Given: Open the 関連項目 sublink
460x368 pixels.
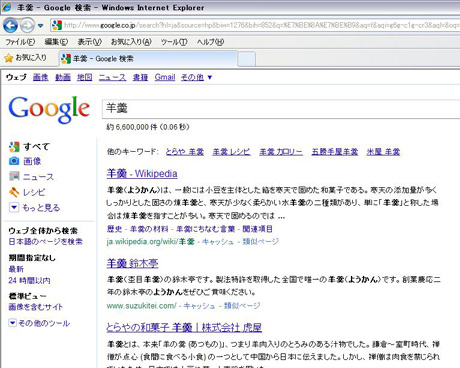Looking at the screenshot, I should click(x=257, y=229).
